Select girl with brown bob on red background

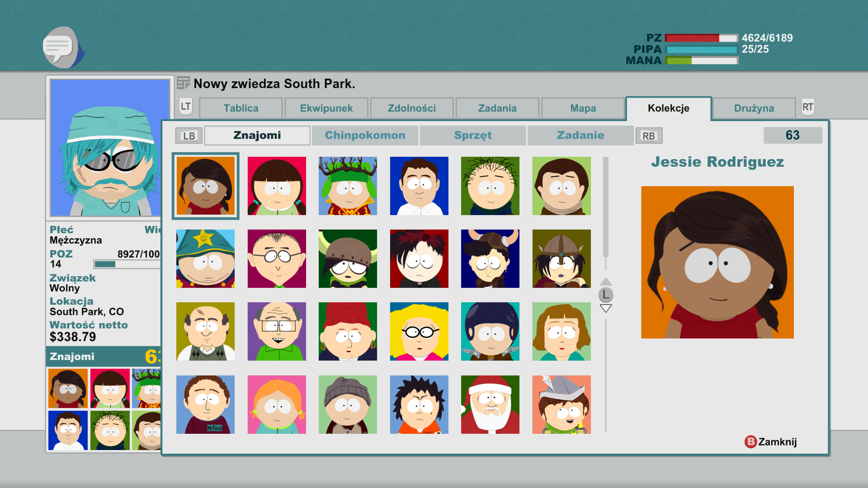(x=277, y=186)
